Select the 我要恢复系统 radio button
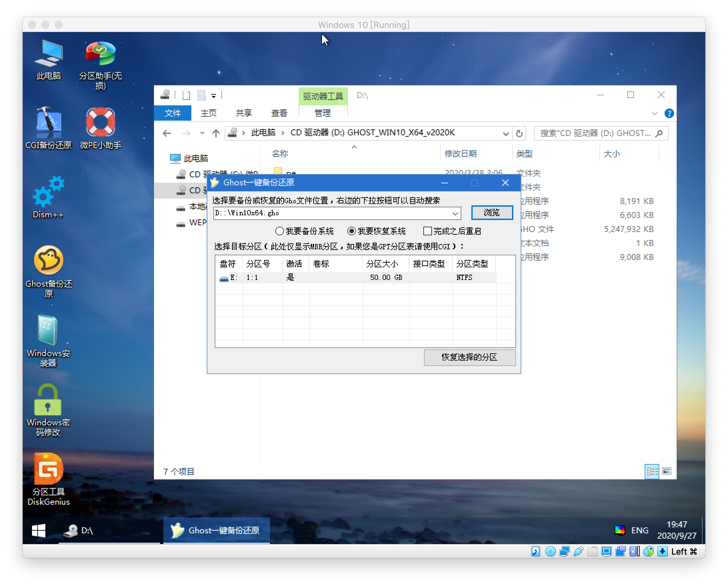The width and height of the screenshot is (728, 586). [x=352, y=231]
